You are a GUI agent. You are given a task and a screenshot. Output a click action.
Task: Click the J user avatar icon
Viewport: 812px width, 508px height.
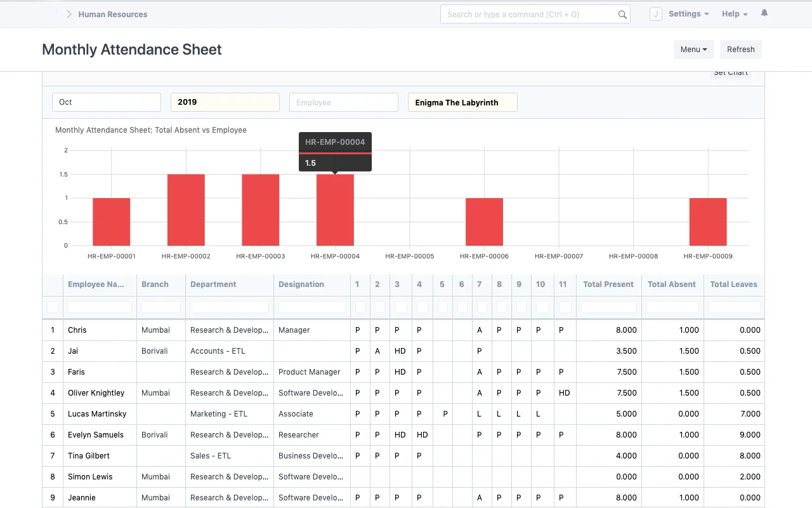[x=655, y=13]
